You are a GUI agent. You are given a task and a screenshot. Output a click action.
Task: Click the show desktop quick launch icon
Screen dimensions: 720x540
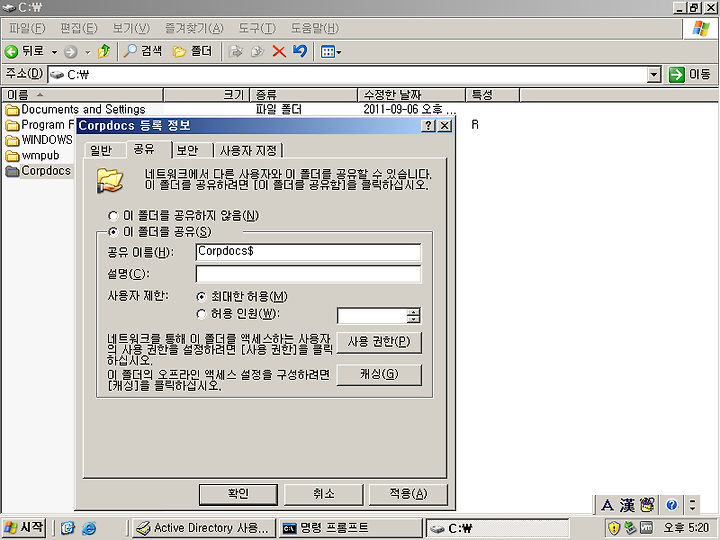point(68,528)
